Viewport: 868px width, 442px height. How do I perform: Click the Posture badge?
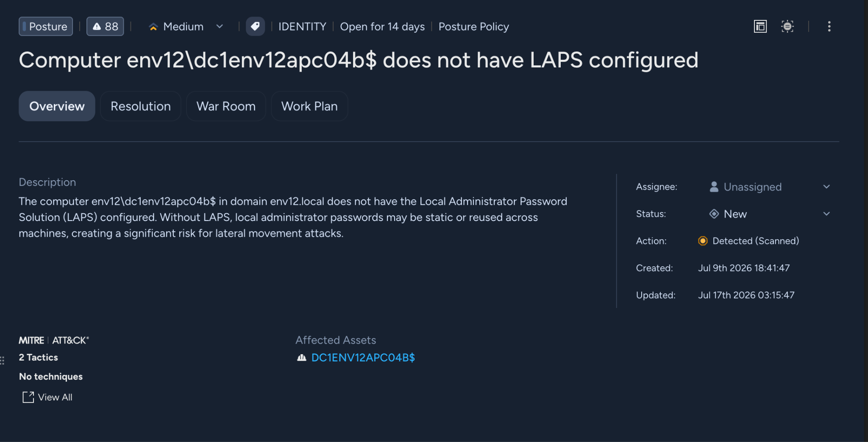[46, 26]
